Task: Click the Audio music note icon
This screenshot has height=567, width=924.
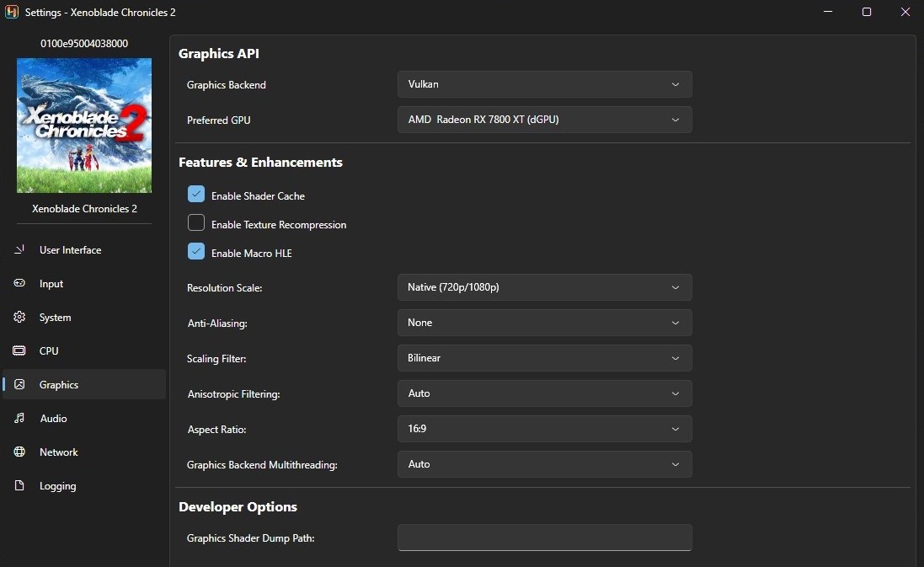Action: coord(19,418)
